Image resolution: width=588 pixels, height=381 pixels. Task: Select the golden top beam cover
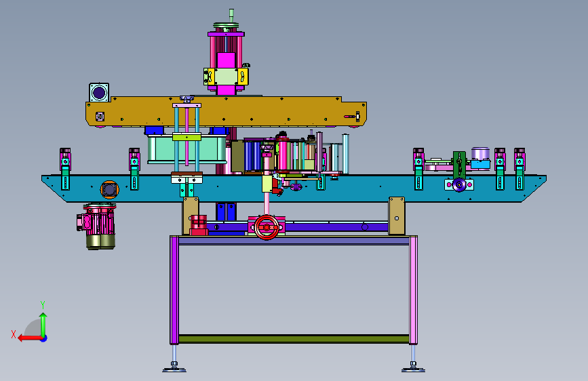226,111
